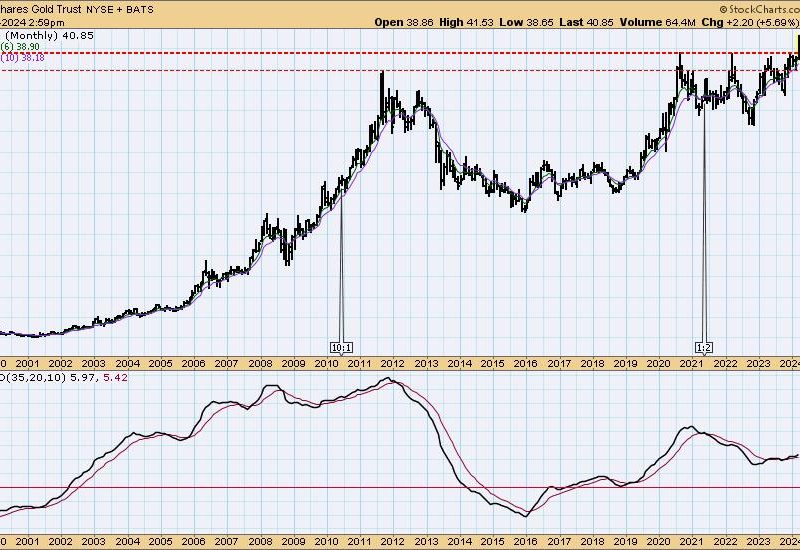Click 2004 on the indicator panel year axis

(128, 541)
